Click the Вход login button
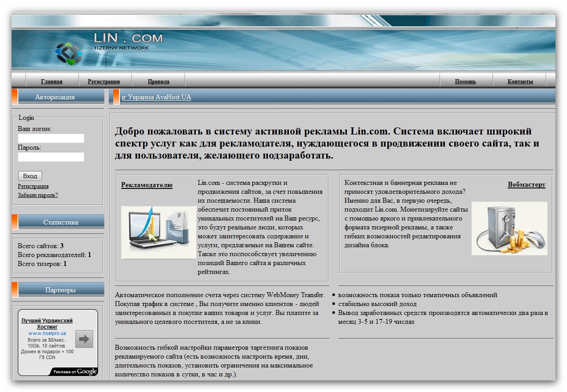This screenshot has height=392, width=567. 30,176
